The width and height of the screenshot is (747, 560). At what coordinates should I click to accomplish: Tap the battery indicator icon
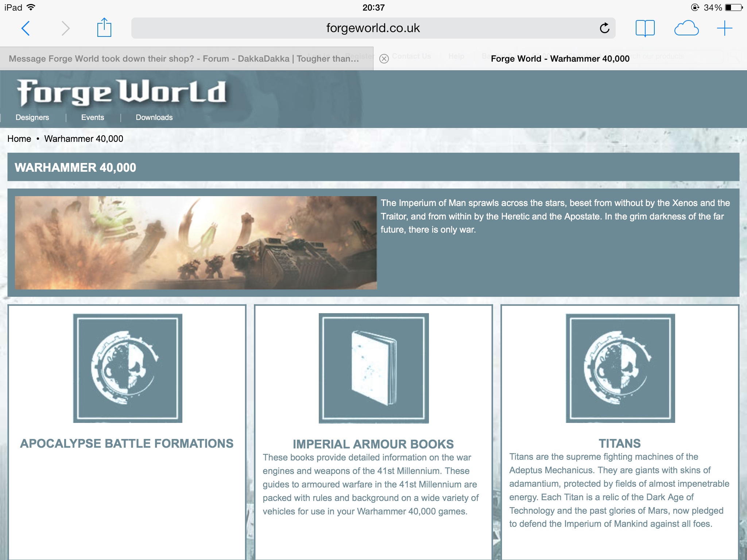tap(734, 7)
